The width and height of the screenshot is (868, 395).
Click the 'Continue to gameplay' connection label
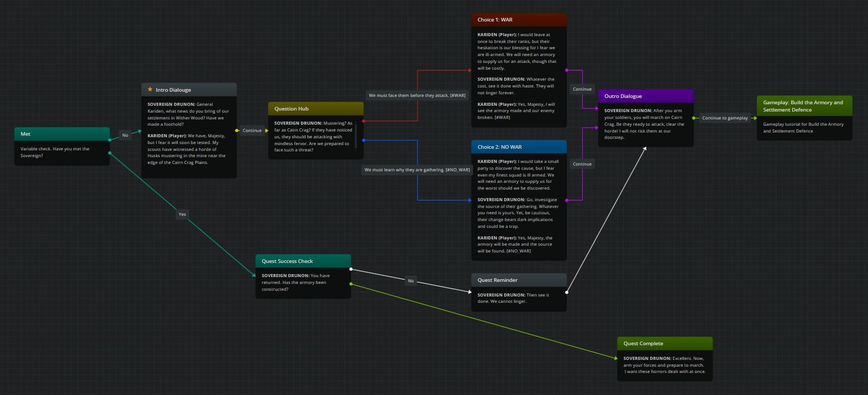724,118
